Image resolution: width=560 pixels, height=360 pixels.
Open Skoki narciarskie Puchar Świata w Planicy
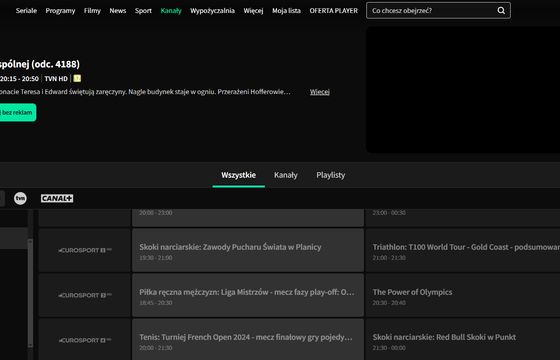(248, 250)
